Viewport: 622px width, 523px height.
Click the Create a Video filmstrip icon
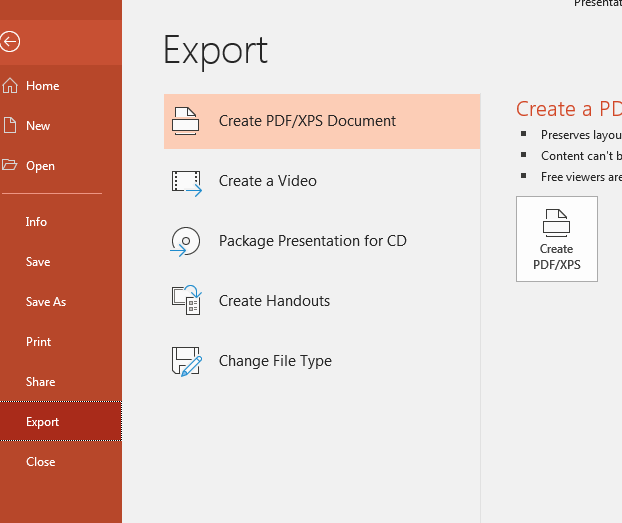(x=186, y=183)
